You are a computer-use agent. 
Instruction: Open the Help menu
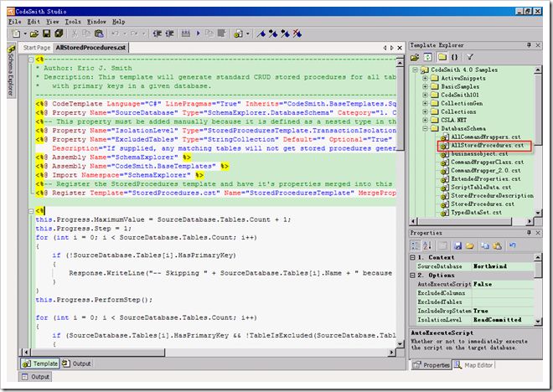click(x=118, y=22)
